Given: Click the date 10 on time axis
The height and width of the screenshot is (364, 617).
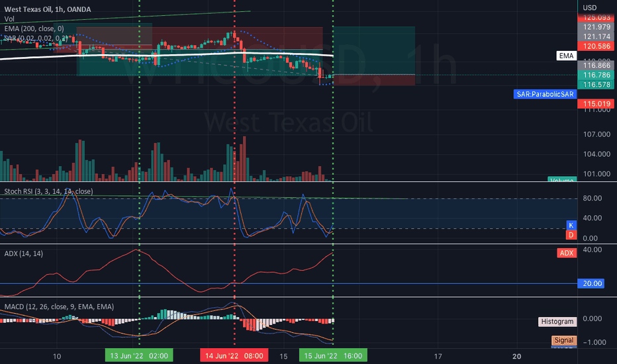Looking at the screenshot, I should (x=57, y=356).
